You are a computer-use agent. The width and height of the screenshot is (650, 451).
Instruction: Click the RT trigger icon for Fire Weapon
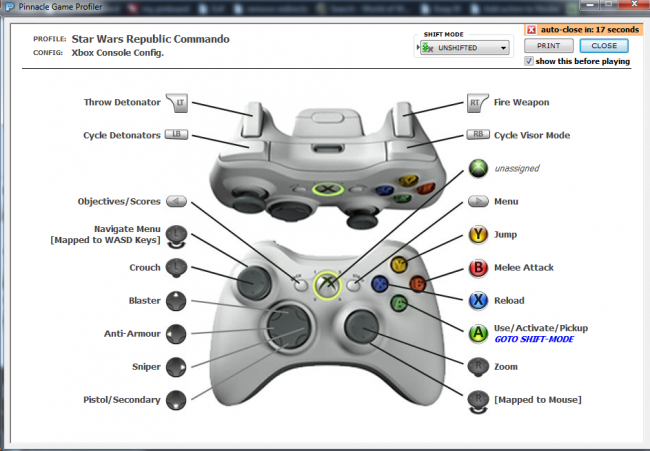click(478, 103)
